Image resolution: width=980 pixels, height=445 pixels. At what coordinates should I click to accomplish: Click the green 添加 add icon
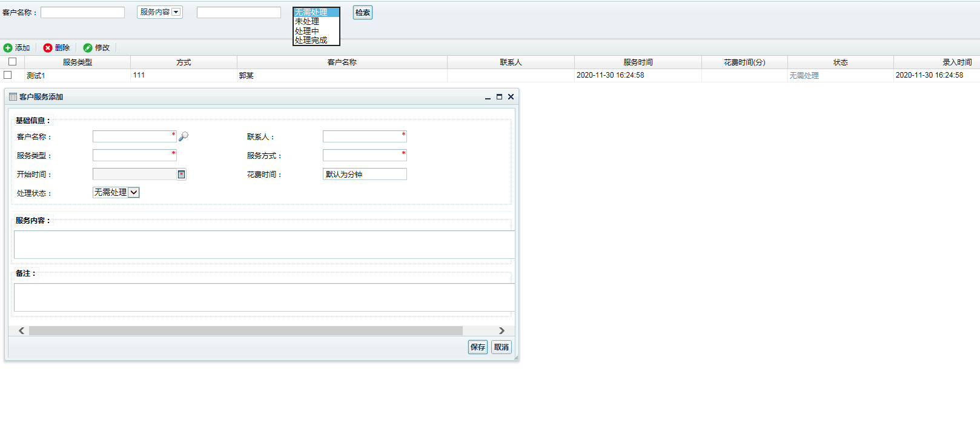[x=8, y=48]
